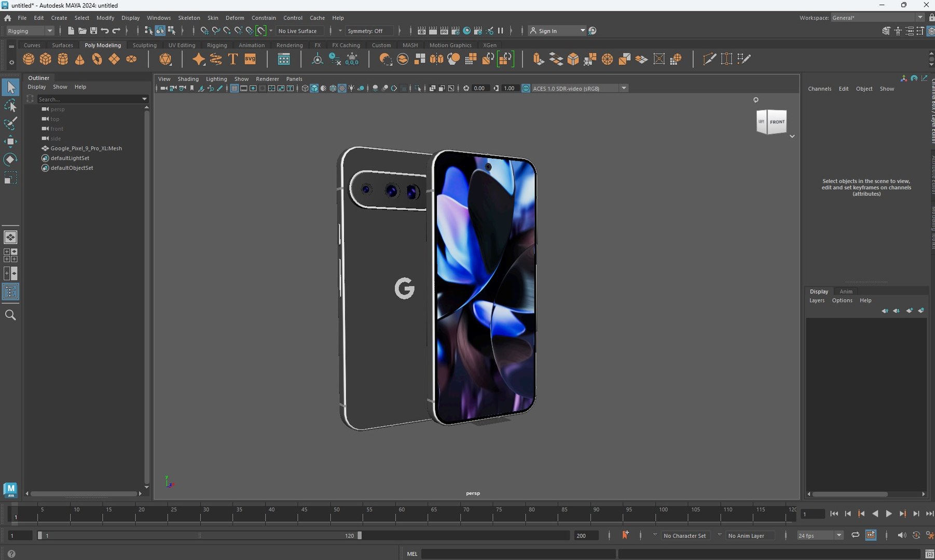Switch to the UV Editing shelf tab
This screenshot has height=560, width=935.
click(x=182, y=45)
